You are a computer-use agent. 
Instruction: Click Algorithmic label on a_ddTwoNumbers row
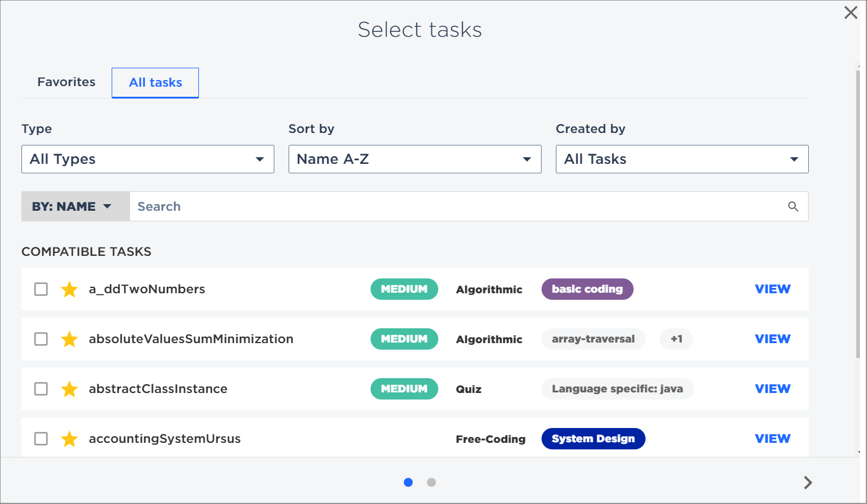coord(489,290)
